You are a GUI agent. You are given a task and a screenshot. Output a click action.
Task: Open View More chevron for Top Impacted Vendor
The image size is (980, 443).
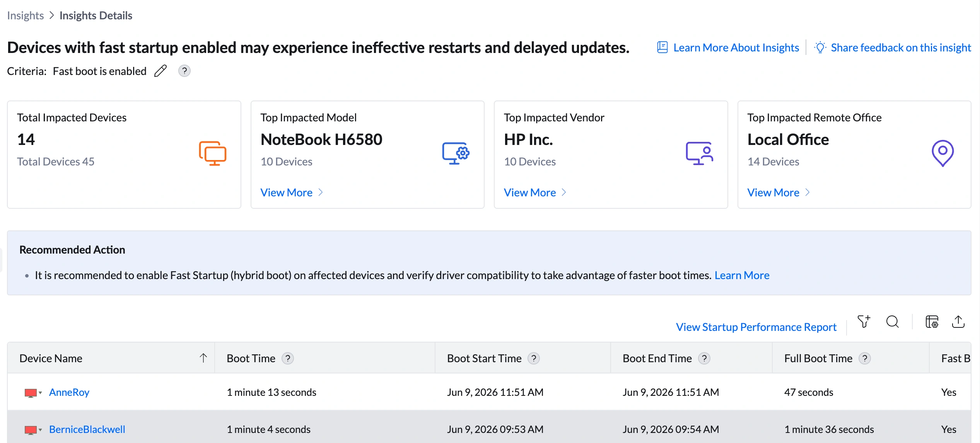tap(564, 193)
